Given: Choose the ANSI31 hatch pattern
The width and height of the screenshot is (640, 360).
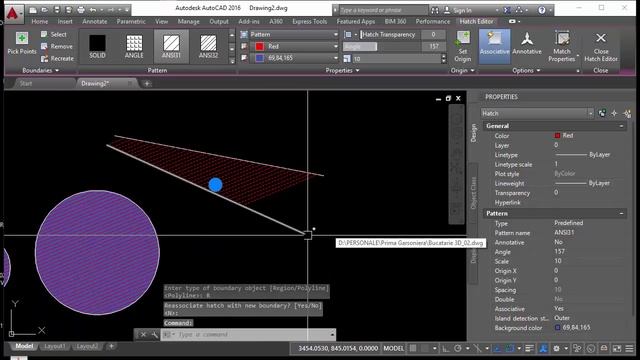Looking at the screenshot, I should click(171, 47).
